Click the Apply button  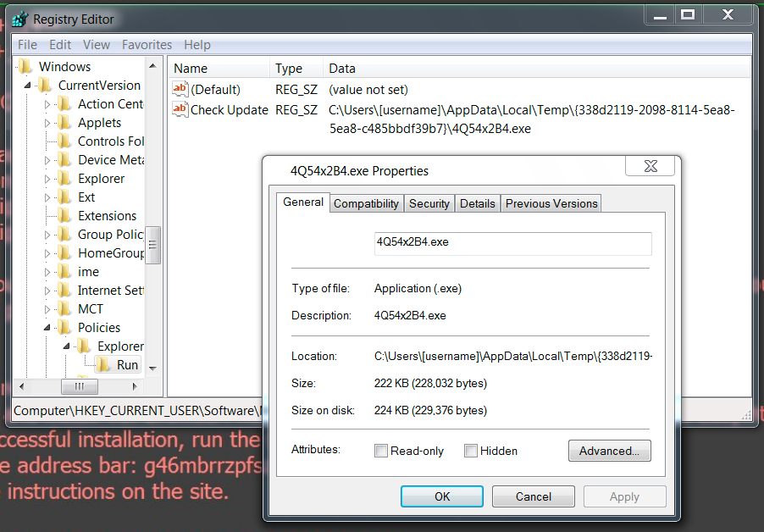[x=624, y=496]
